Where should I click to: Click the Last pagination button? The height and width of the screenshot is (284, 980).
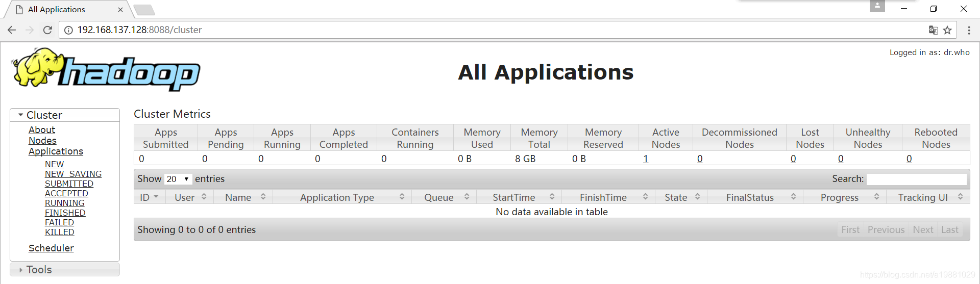click(x=950, y=230)
